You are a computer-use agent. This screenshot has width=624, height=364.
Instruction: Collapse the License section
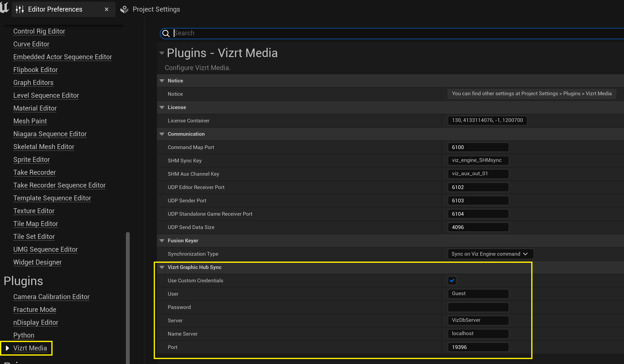162,107
